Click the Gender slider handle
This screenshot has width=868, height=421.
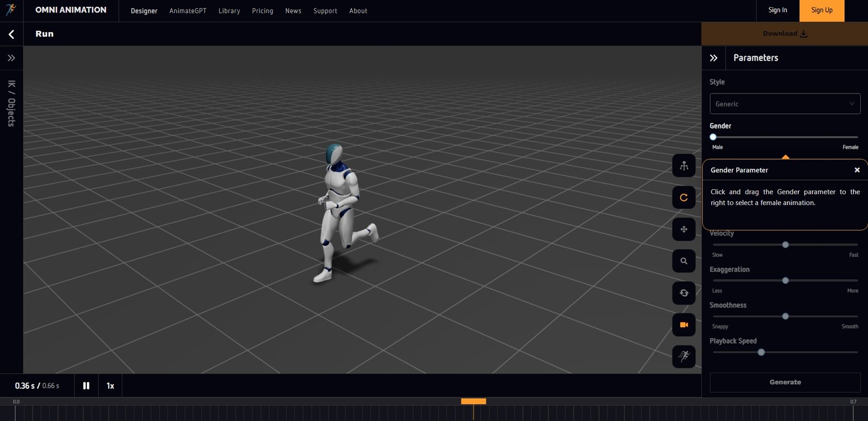pos(713,137)
